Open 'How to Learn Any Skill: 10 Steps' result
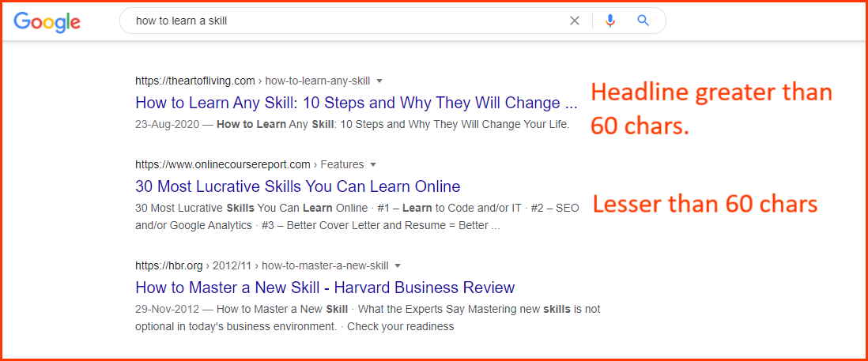 [x=356, y=103]
